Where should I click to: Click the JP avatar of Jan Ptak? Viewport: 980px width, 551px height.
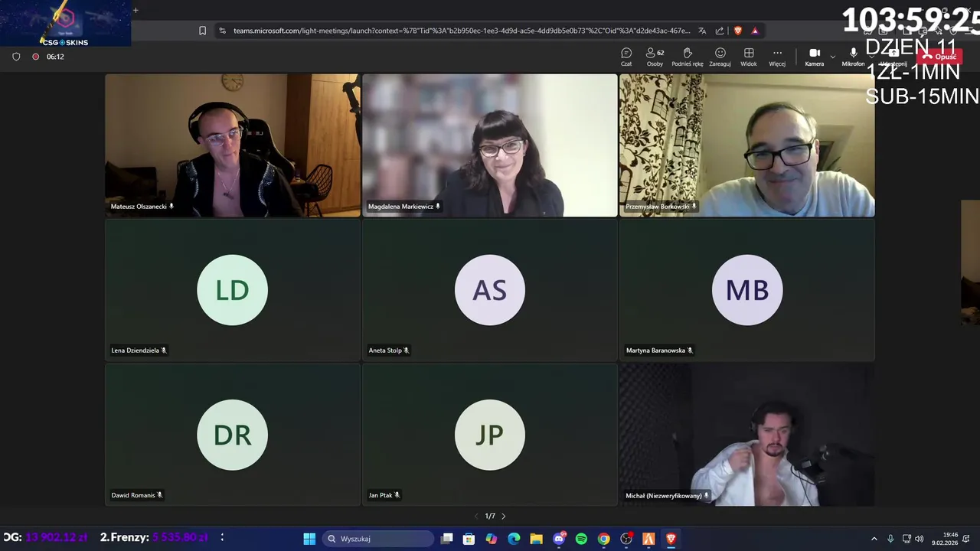(489, 435)
